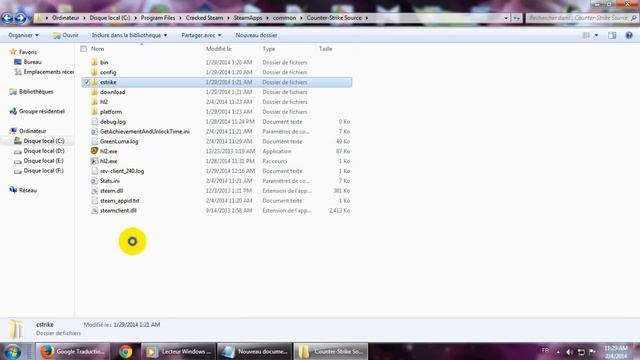This screenshot has width=640, height=360.
Task: Expand the Partager avec dropdown
Action: pos(201,36)
